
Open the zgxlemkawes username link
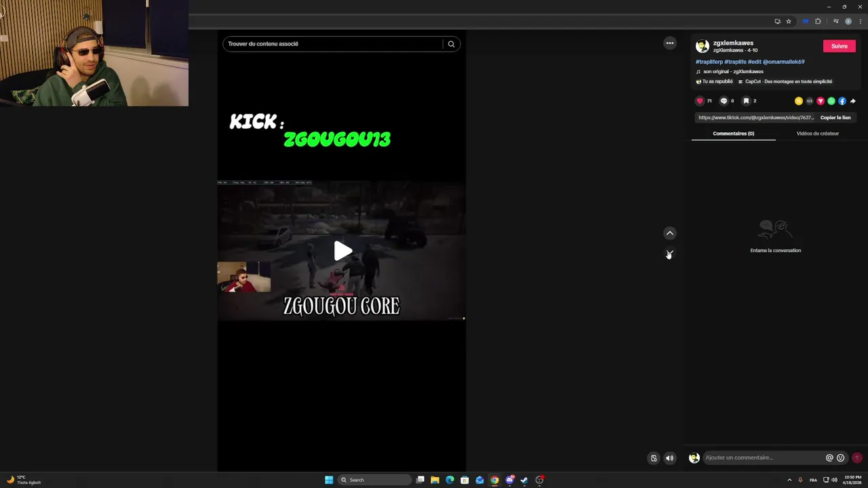tap(733, 43)
